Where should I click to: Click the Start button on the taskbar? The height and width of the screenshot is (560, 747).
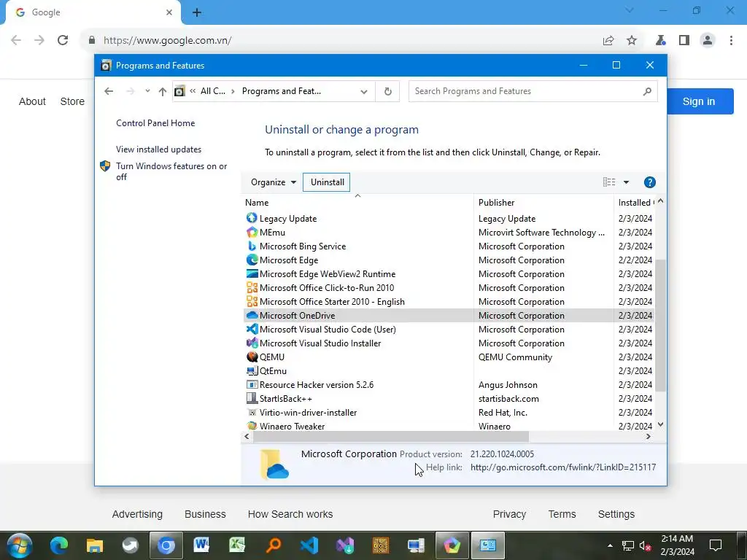click(20, 545)
